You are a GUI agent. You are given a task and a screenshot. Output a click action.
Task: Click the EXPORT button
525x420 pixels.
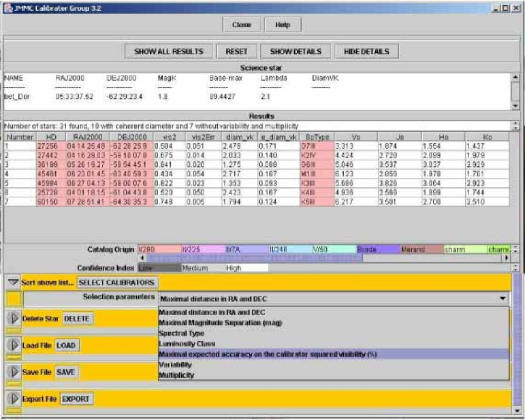pyautogui.click(x=76, y=399)
